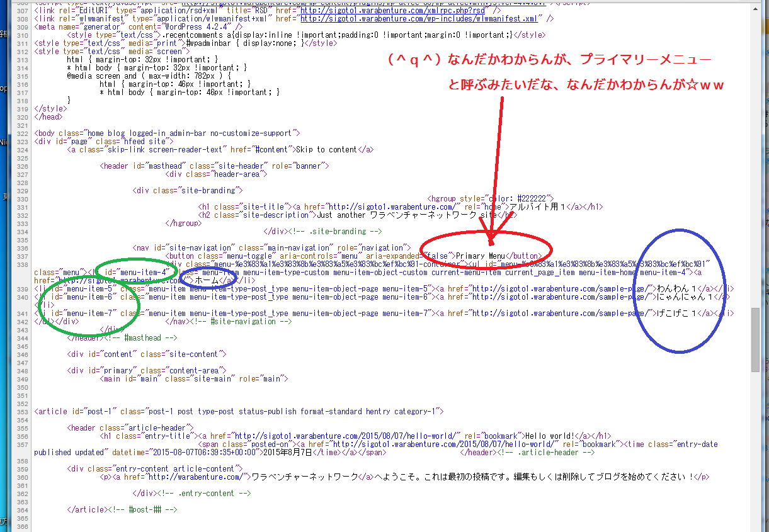The height and width of the screenshot is (532, 769).
Task: Click line number 336
Action: (x=23, y=247)
